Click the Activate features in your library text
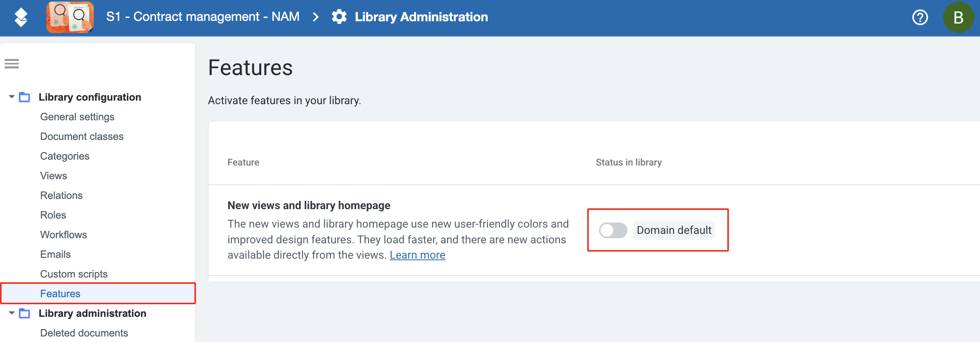The height and width of the screenshot is (342, 980). click(x=284, y=101)
